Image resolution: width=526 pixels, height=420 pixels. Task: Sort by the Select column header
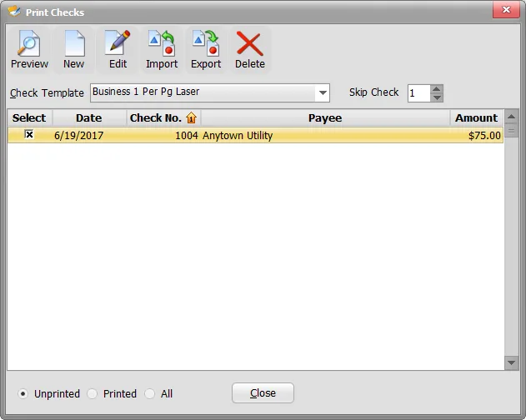(29, 117)
